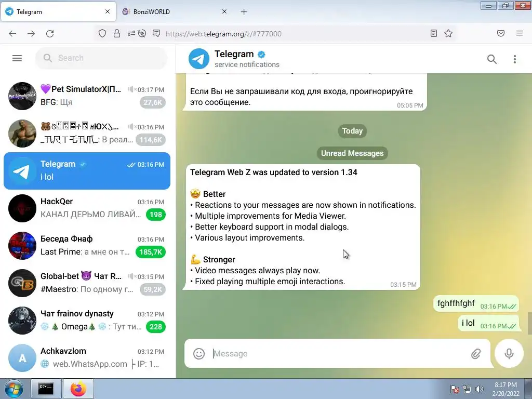532x399 pixels.
Task: Open the Windows Start menu
Action: click(14, 389)
